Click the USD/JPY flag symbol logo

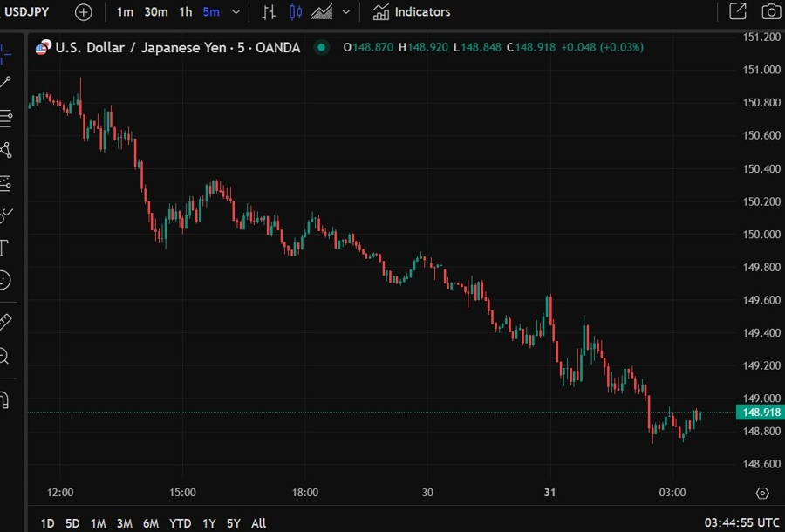click(x=44, y=48)
